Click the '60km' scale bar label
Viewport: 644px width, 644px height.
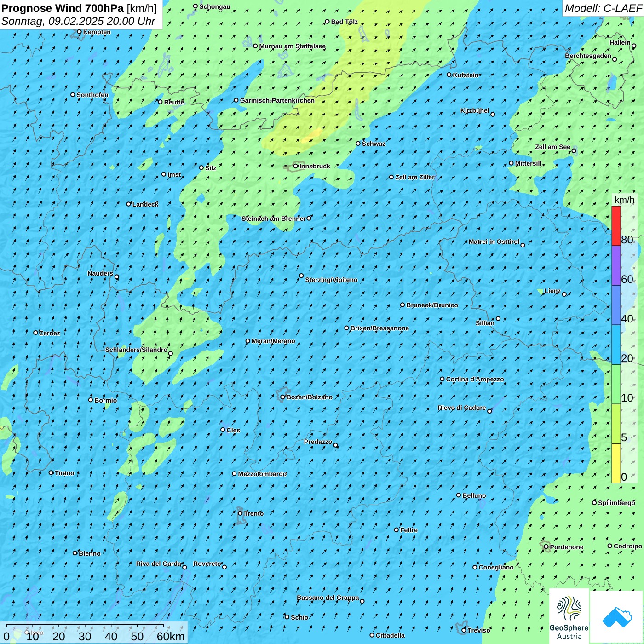tap(171, 636)
